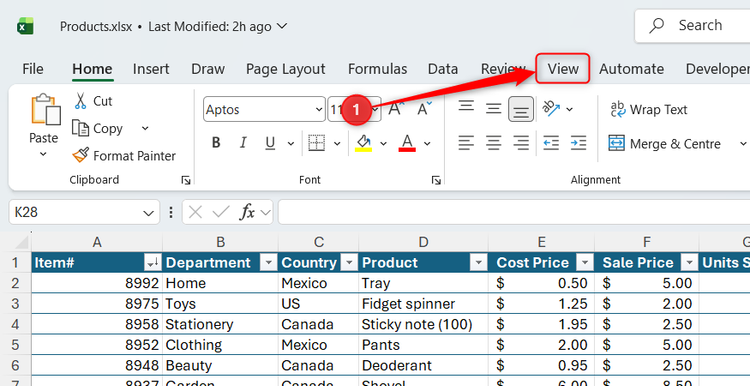Image resolution: width=750 pixels, height=386 pixels.
Task: Open Product column filter button
Action: tap(478, 263)
